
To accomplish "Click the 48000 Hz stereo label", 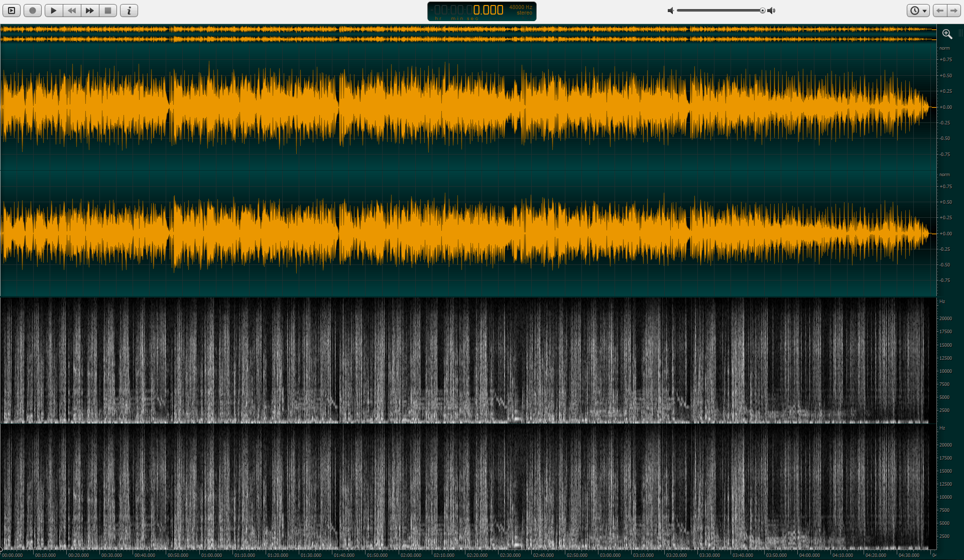I will 521,10.
